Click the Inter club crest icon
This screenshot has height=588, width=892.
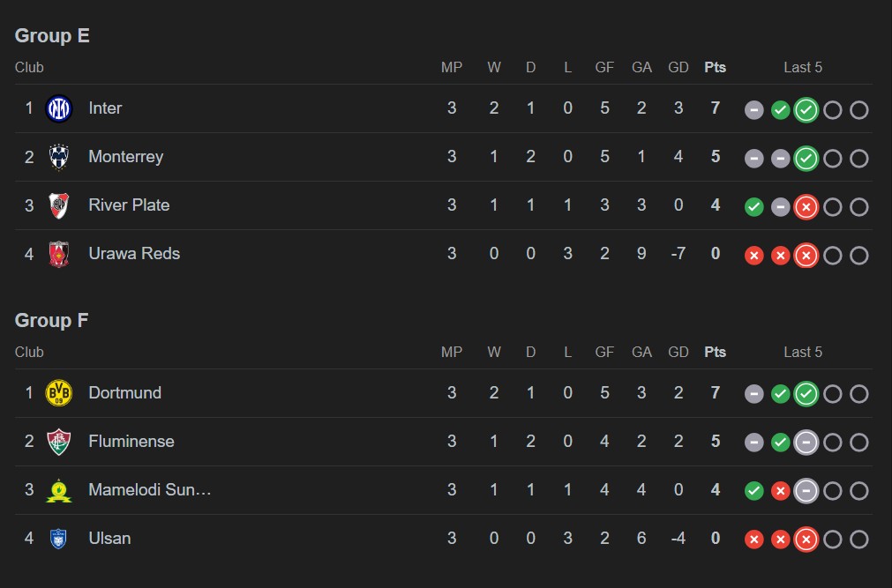pos(58,108)
